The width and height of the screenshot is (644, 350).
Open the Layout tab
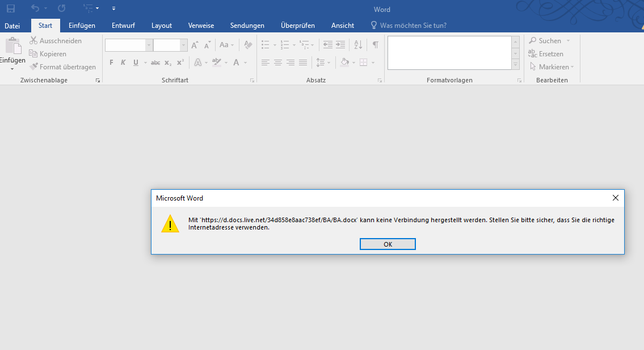tap(161, 26)
